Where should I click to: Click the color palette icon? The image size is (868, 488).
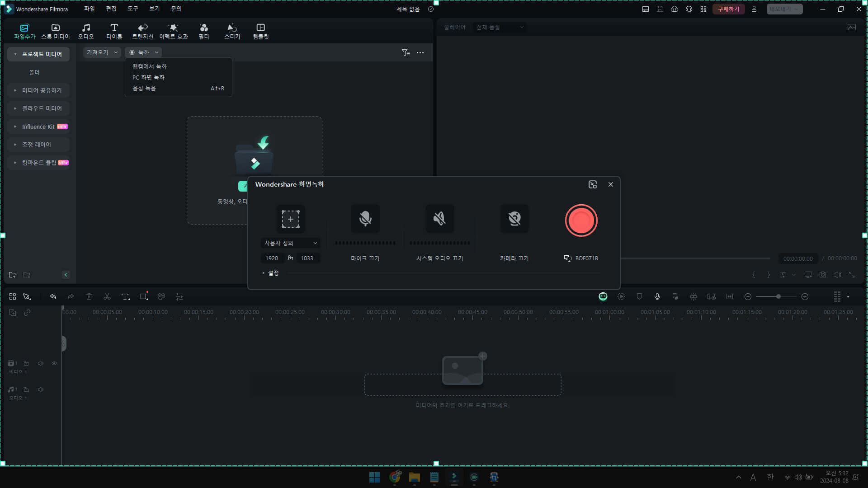(161, 296)
